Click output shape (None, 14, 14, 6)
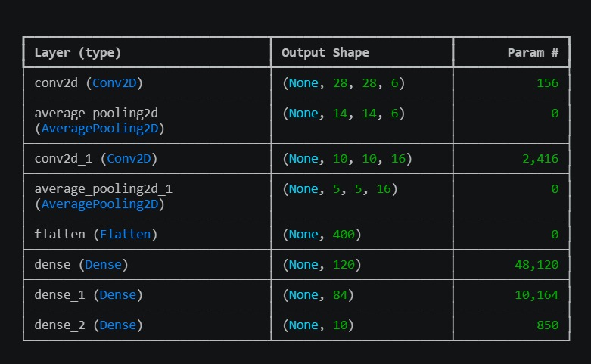Screen dimensions: 591x364 coord(344,114)
